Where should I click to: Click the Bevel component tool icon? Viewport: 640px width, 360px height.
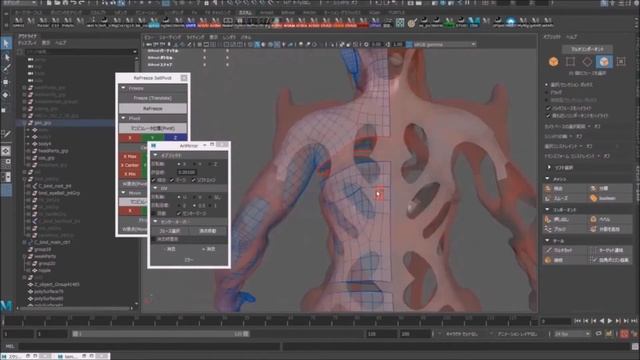pos(593,220)
